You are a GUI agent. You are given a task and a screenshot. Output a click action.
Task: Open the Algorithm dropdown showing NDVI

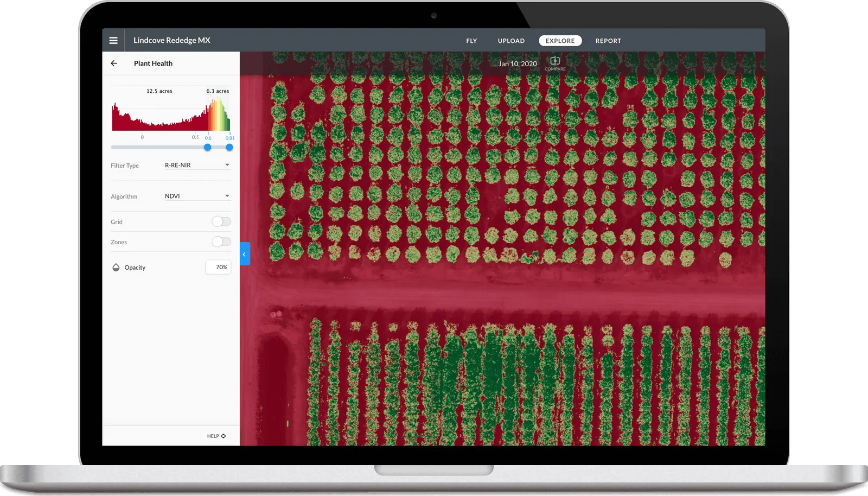pos(197,195)
